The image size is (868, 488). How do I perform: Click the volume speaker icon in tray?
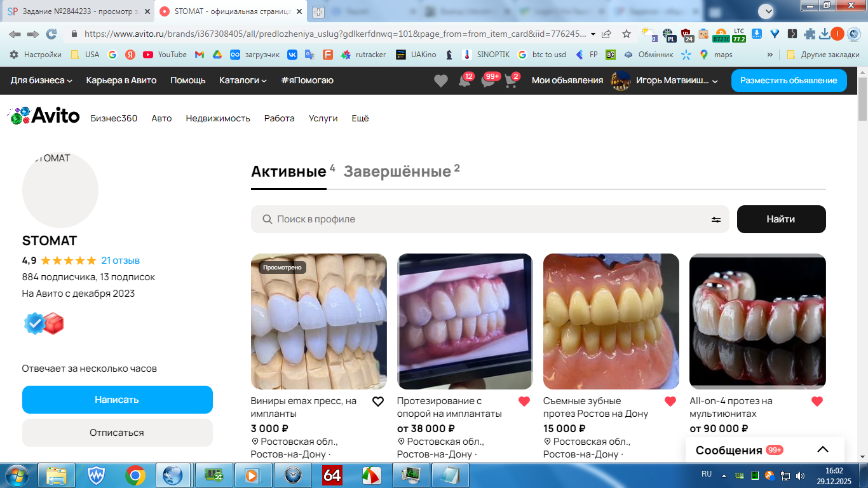(799, 475)
